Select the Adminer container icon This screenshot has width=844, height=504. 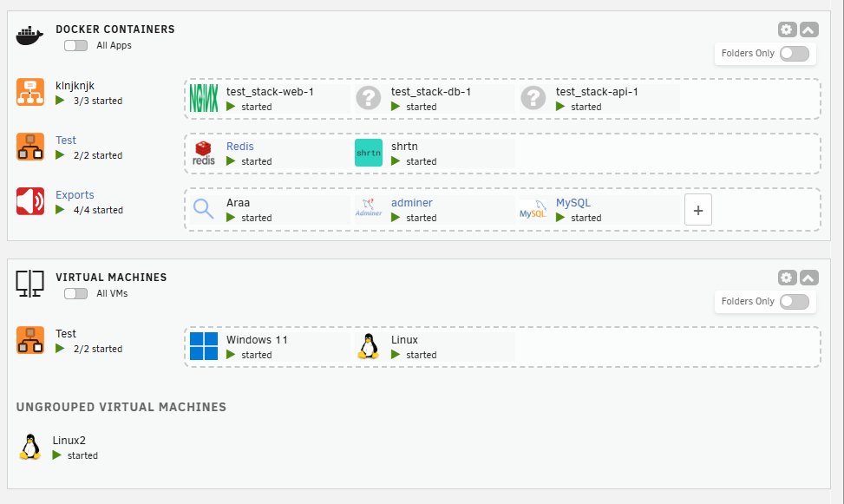coord(369,208)
